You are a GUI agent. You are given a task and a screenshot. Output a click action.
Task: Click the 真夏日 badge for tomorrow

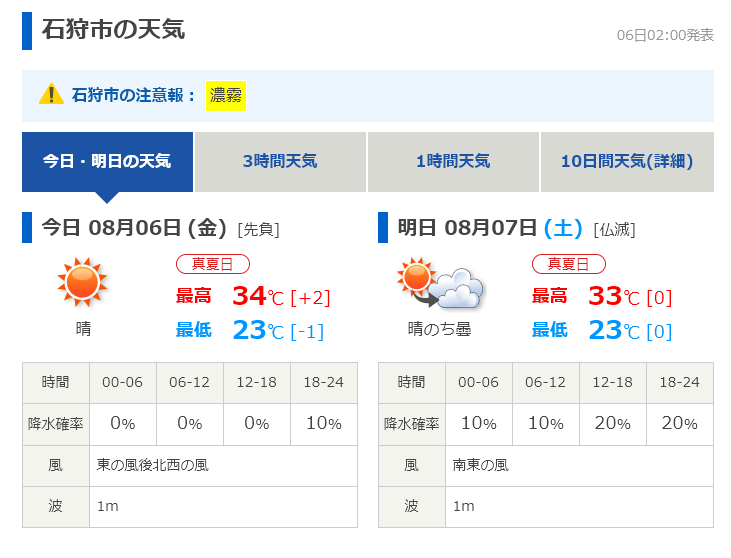click(568, 264)
